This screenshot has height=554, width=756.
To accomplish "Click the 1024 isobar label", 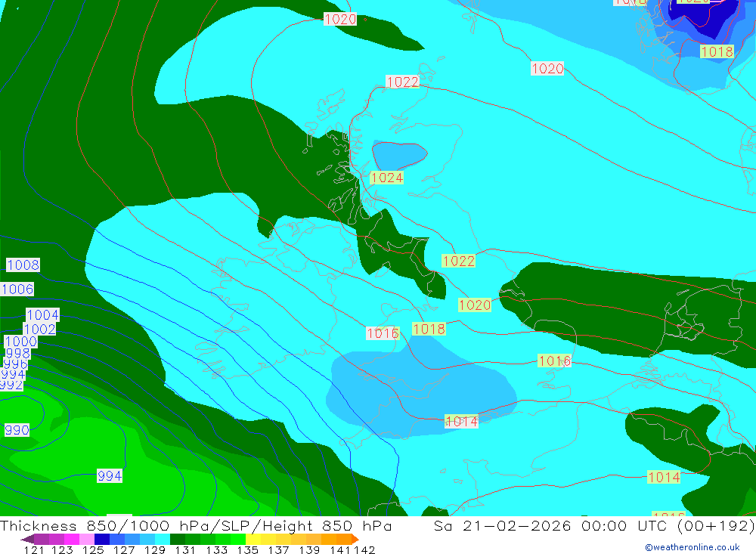I will click(386, 178).
